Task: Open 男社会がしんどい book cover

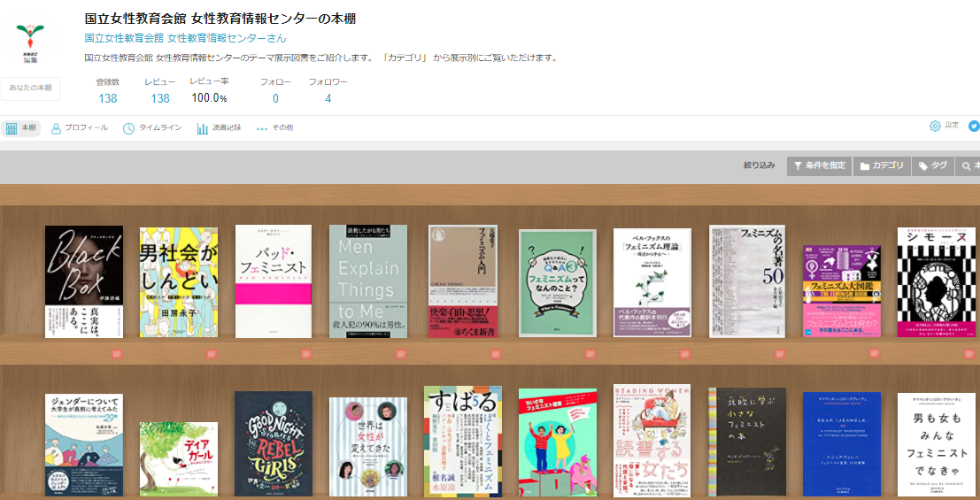Action: coord(179,282)
